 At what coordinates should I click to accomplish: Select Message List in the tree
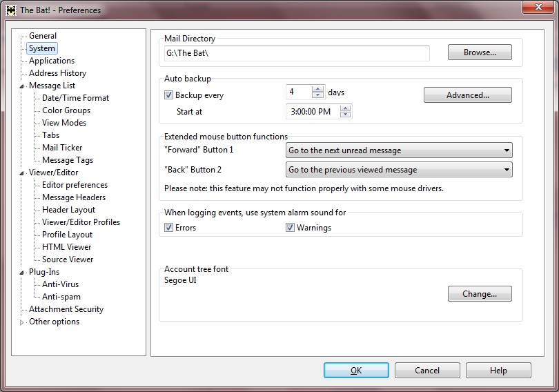point(52,86)
